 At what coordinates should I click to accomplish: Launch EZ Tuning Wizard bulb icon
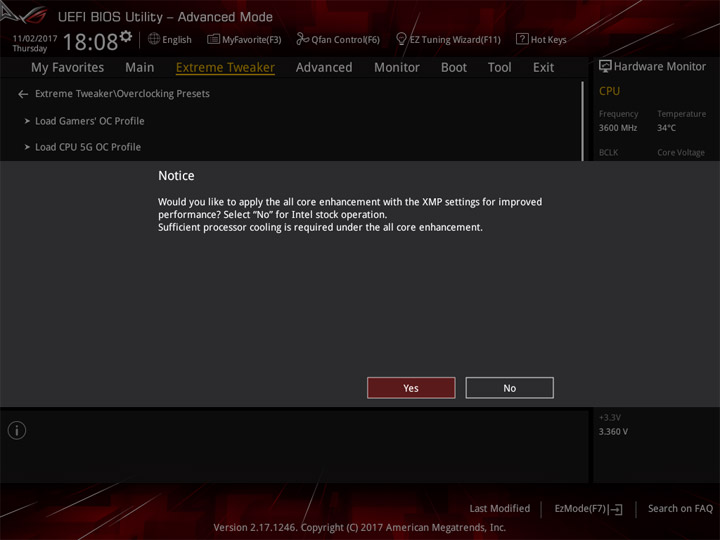click(401, 39)
